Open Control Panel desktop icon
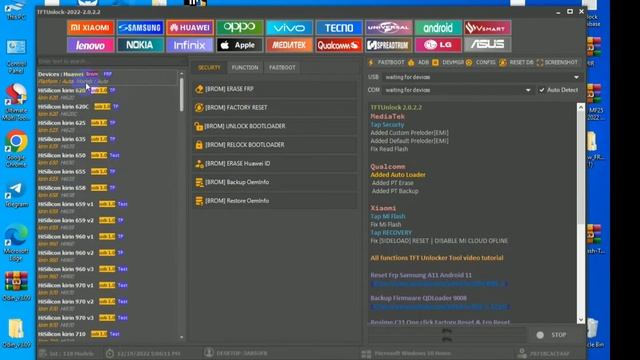Screen dimensions: 640x360 click(x=16, y=57)
